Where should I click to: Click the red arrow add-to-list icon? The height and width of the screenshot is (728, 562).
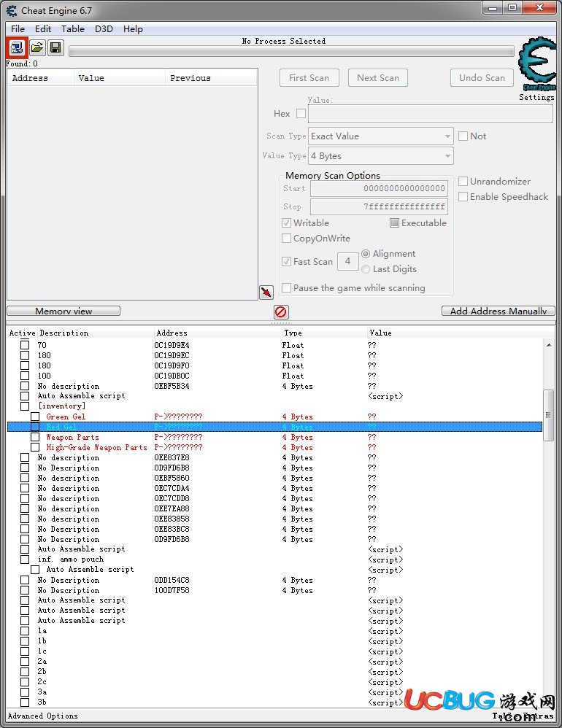click(266, 292)
